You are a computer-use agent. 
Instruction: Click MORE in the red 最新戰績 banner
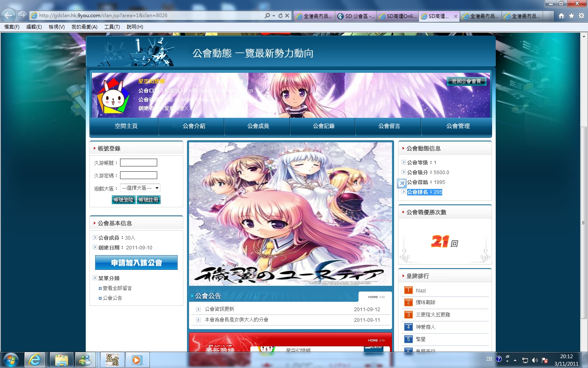376,340
